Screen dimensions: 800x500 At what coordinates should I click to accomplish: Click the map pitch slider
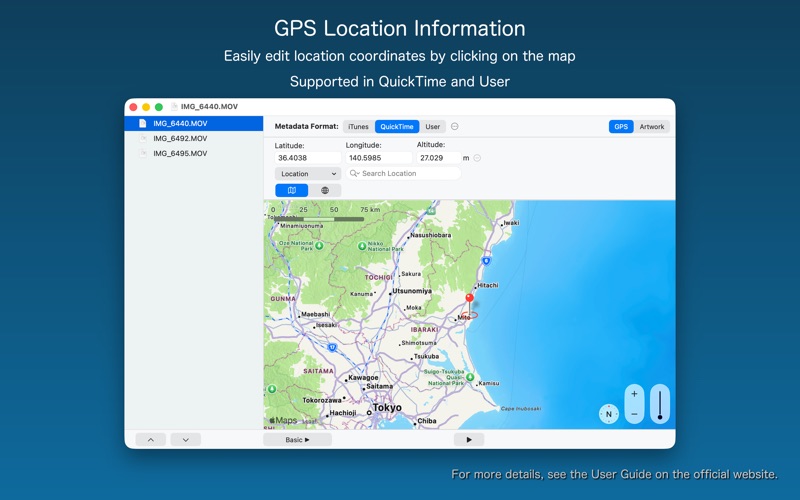pyautogui.click(x=660, y=404)
